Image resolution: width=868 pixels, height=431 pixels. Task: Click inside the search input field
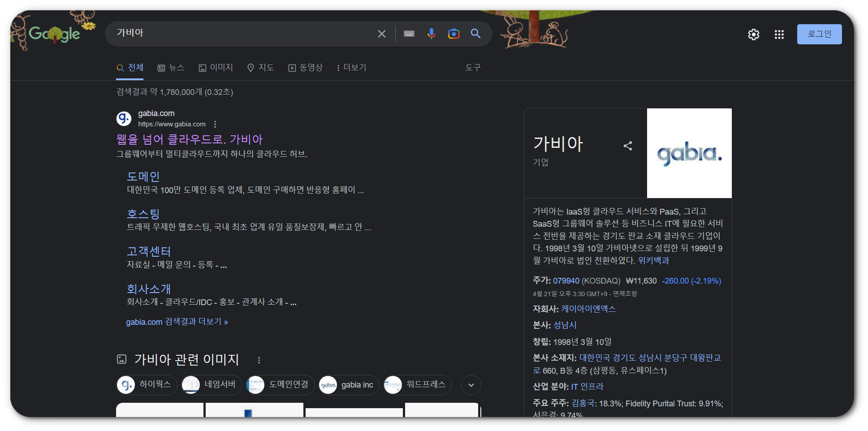click(x=246, y=34)
